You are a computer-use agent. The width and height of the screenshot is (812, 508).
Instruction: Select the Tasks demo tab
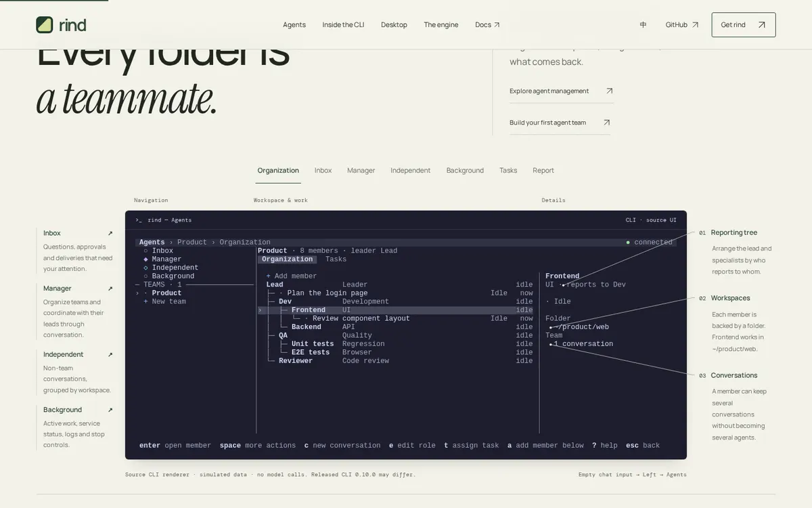click(x=508, y=171)
